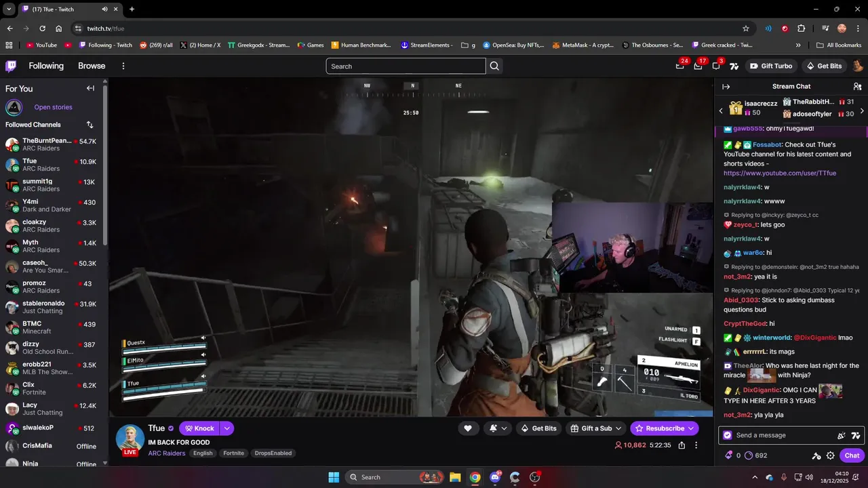The width and height of the screenshot is (868, 488).
Task: Open chat settings gear icon
Action: [831, 455]
